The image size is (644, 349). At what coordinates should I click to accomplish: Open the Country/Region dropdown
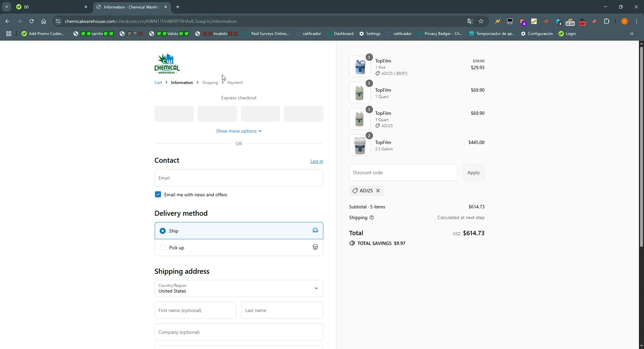click(239, 288)
